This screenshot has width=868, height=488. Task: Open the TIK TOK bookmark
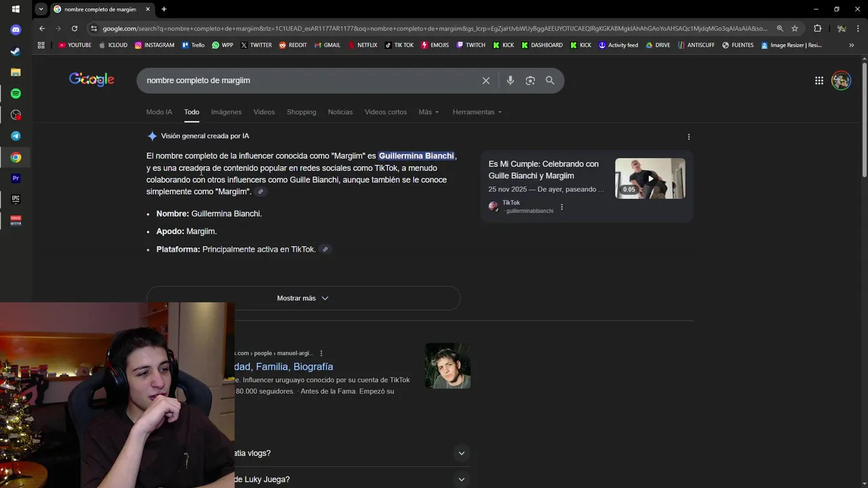(399, 45)
